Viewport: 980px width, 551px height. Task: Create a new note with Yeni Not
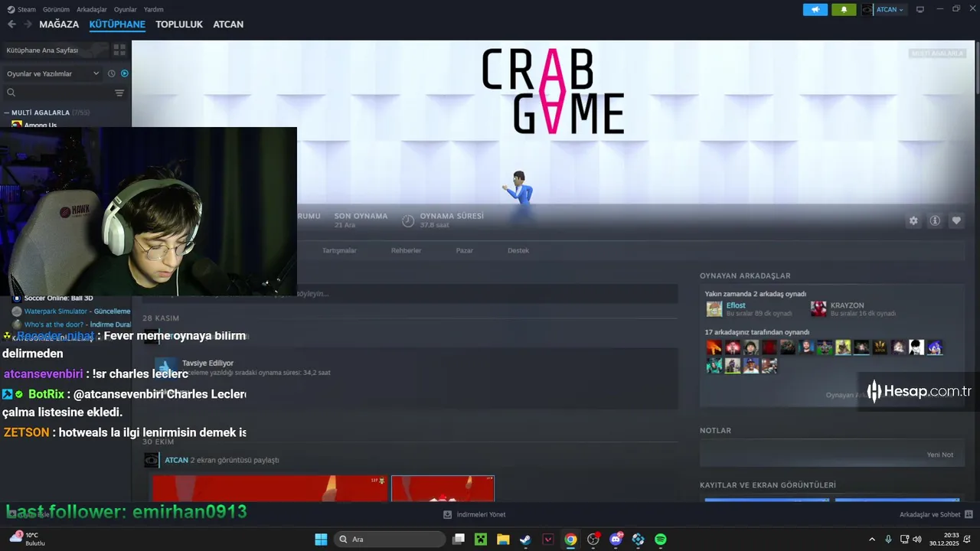[x=939, y=455]
